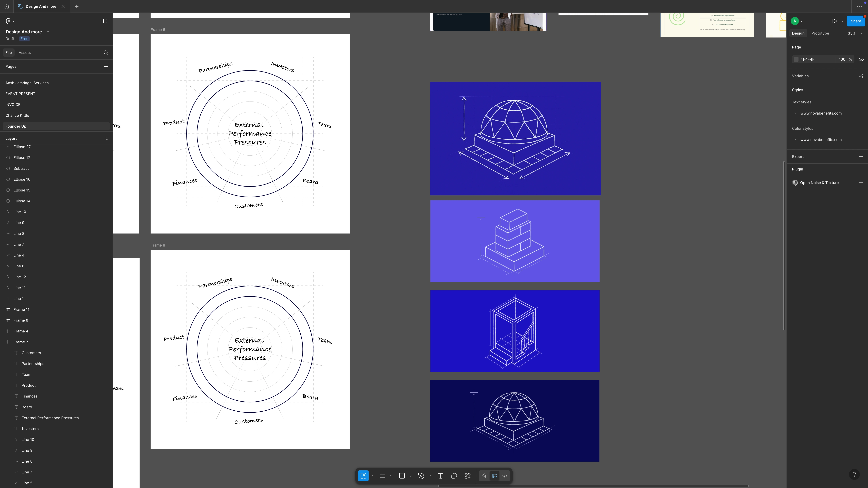The width and height of the screenshot is (868, 488).
Task: Open zoom level 33% dropdown
Action: click(x=855, y=33)
